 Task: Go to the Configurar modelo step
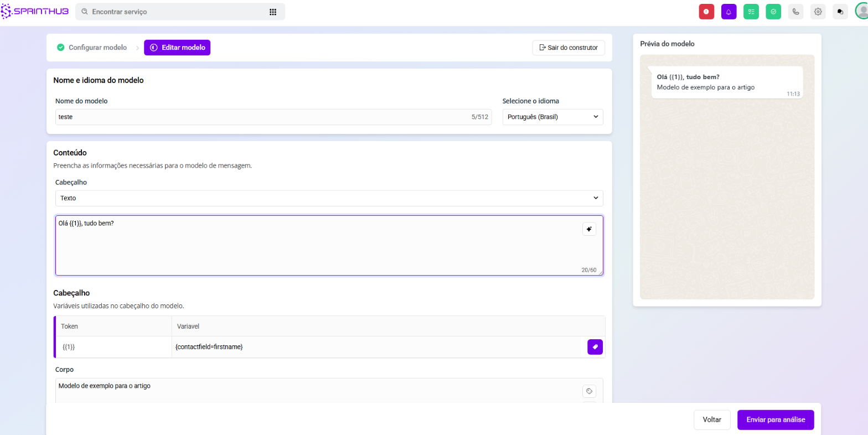pos(92,48)
